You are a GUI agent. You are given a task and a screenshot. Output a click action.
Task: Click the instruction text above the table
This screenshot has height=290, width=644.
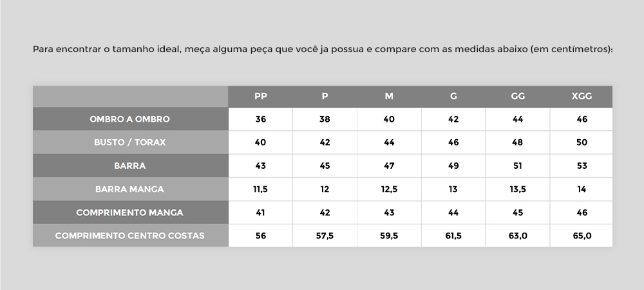point(323,49)
